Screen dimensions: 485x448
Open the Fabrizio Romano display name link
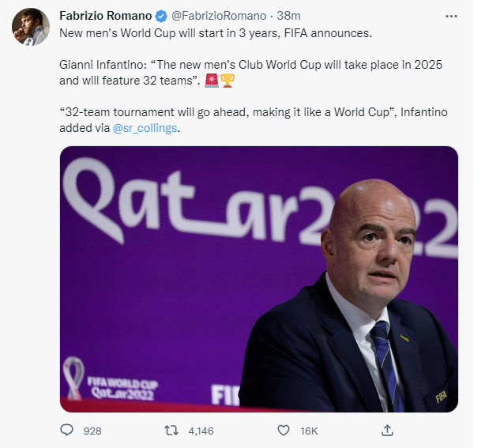[x=106, y=16]
